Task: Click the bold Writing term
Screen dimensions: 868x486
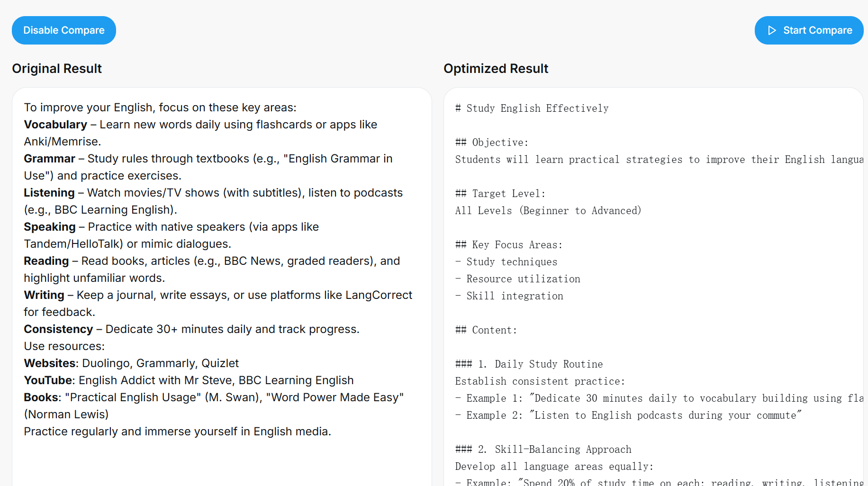Action: click(x=44, y=295)
